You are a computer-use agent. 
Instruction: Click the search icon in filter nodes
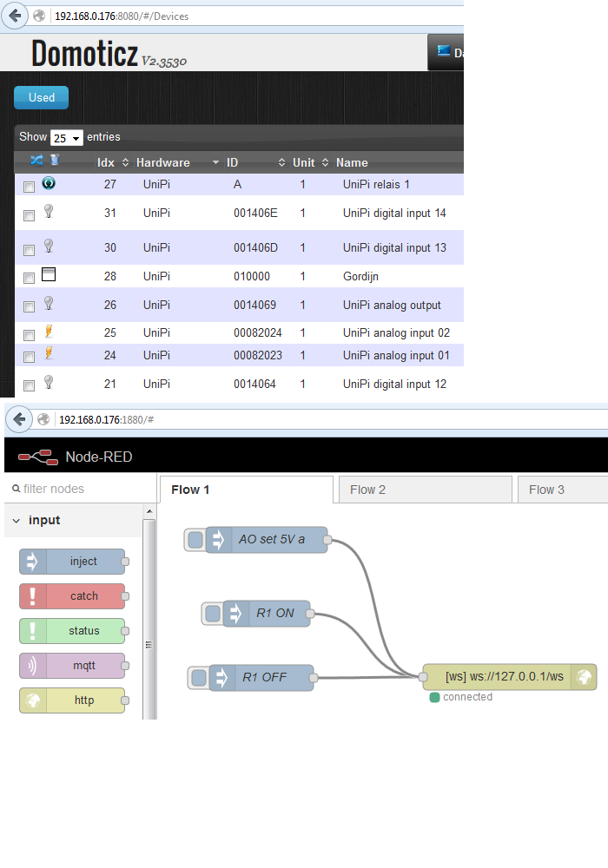click(16, 489)
